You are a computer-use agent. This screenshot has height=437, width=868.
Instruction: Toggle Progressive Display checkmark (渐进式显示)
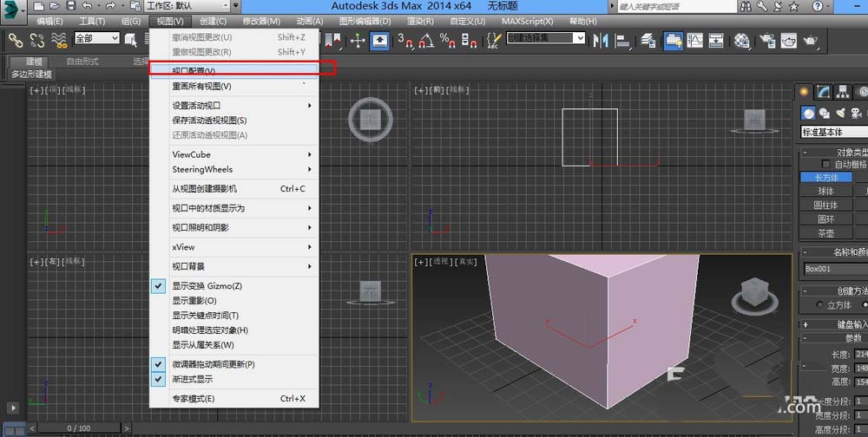[158, 379]
